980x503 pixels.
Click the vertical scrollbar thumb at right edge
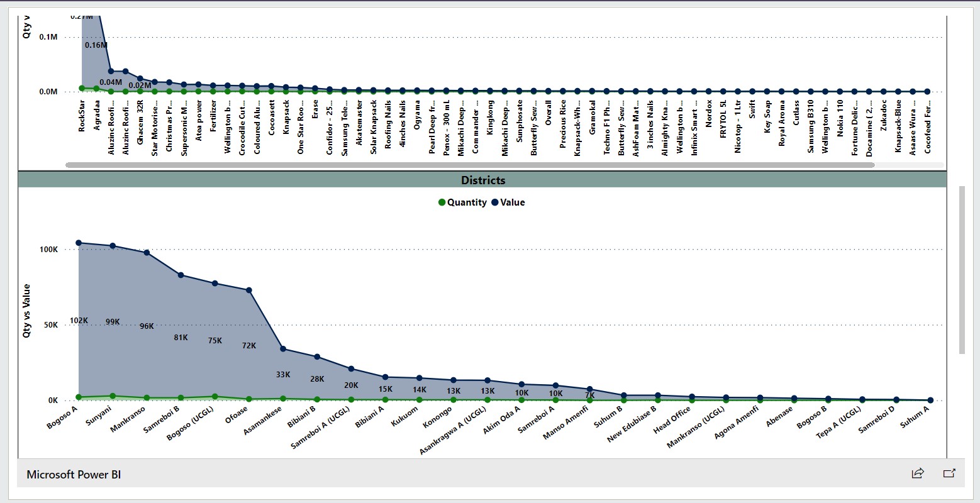point(962,270)
